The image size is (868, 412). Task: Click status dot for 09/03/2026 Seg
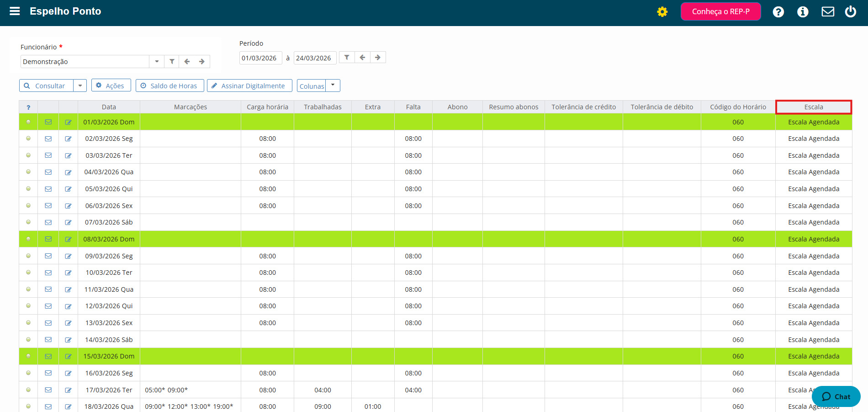[x=28, y=256]
